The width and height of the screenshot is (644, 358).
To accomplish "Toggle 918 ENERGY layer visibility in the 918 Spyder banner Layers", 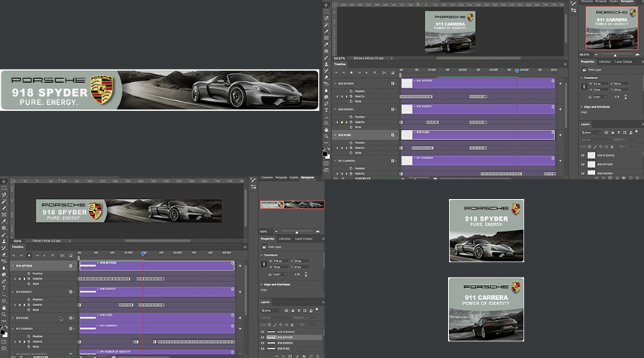I will pyautogui.click(x=262, y=343).
